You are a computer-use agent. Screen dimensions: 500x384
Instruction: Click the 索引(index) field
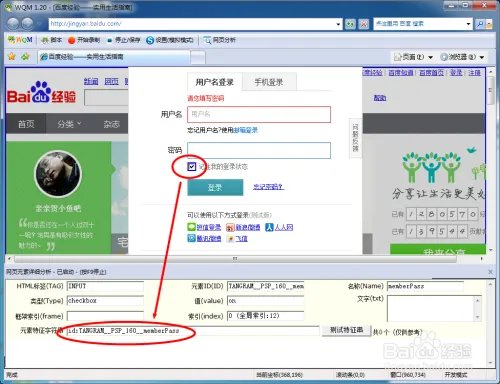click(266, 316)
